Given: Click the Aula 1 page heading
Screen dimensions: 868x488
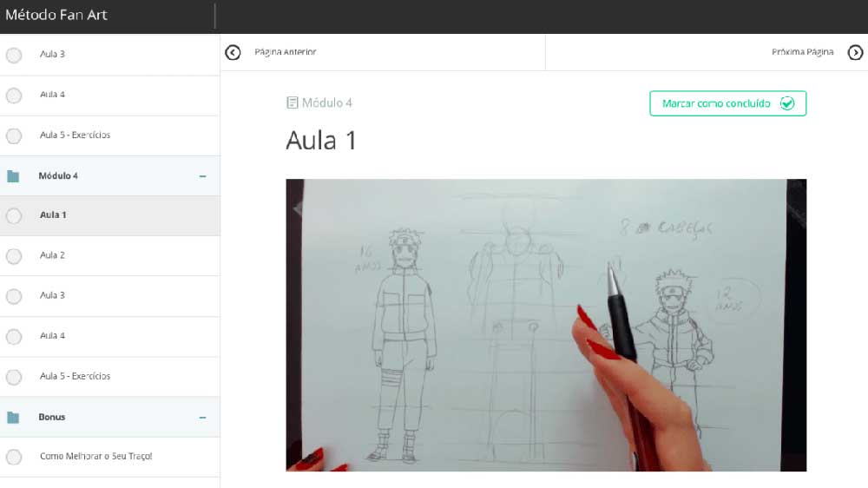Looking at the screenshot, I should pos(321,141).
